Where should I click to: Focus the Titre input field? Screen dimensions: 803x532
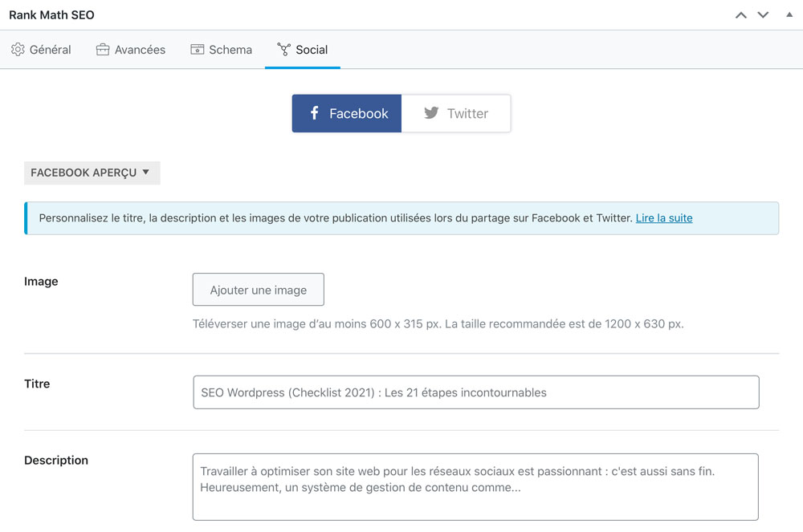point(475,392)
